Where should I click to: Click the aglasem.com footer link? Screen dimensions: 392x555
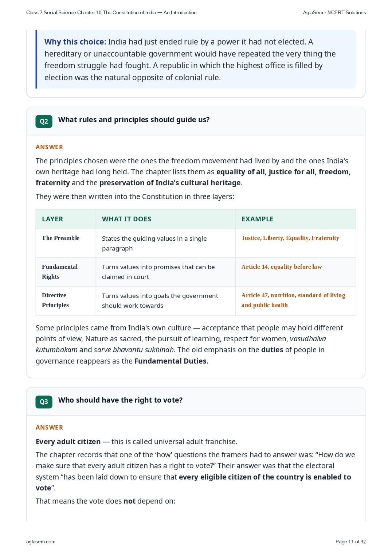(x=41, y=542)
